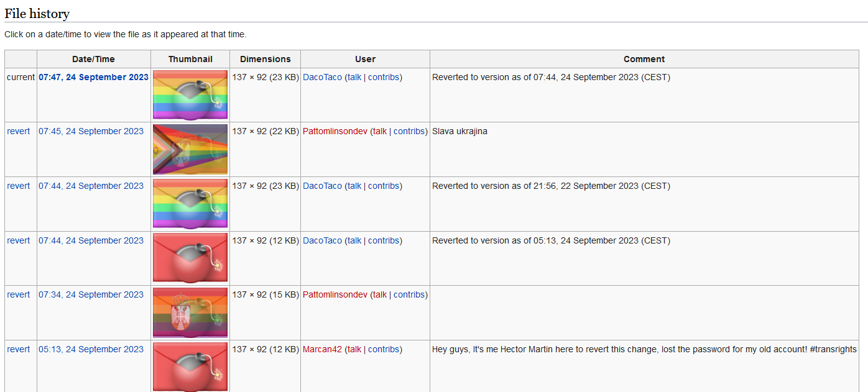Viewport: 868px width, 392px height.
Task: Revert to the 07:34 version
Action: pos(19,294)
